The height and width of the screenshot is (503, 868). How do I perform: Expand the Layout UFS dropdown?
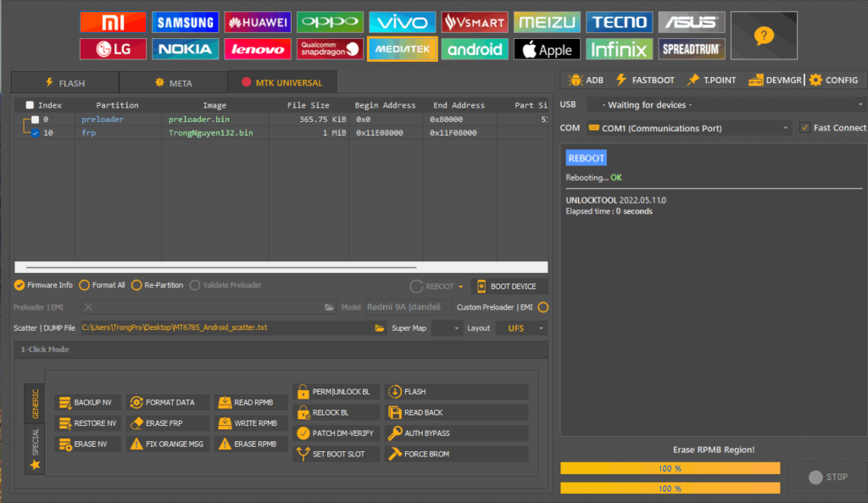(x=522, y=328)
